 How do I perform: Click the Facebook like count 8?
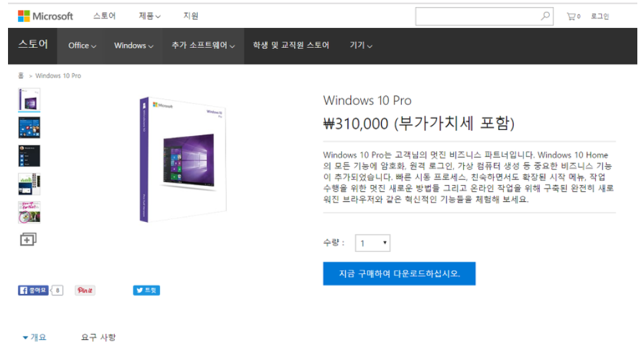click(57, 290)
